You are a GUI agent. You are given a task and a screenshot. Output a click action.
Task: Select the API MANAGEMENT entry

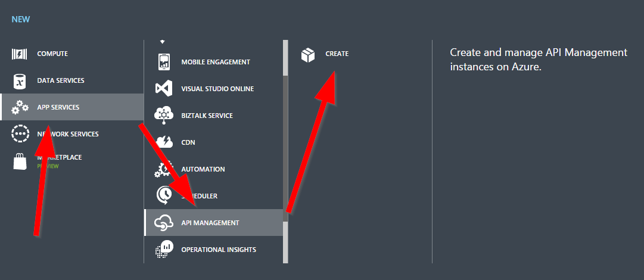[213, 223]
